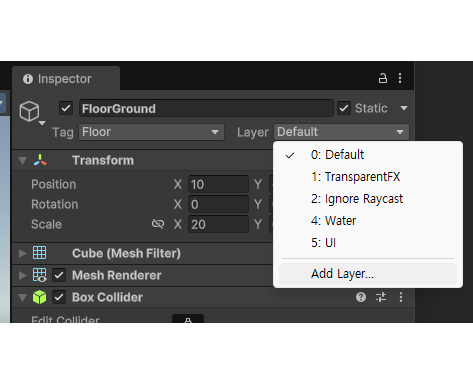Expand the Cube (Mesh Filter) component
Screen dimensions: 473x385
[x=23, y=253]
